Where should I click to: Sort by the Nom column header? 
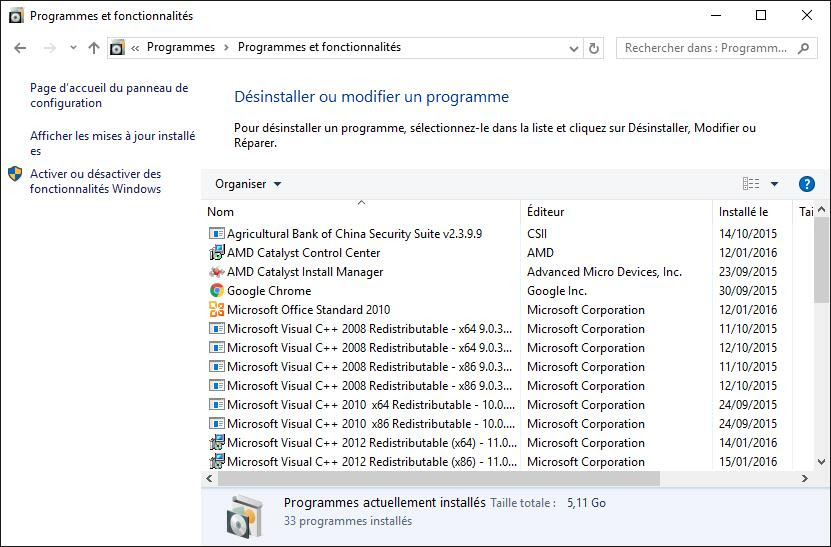[361, 211]
